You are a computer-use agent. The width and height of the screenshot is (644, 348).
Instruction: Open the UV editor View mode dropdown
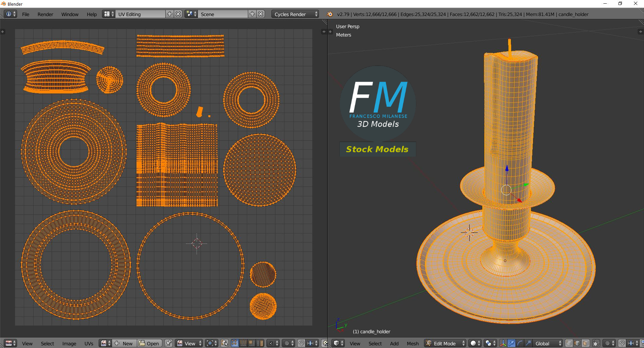189,343
